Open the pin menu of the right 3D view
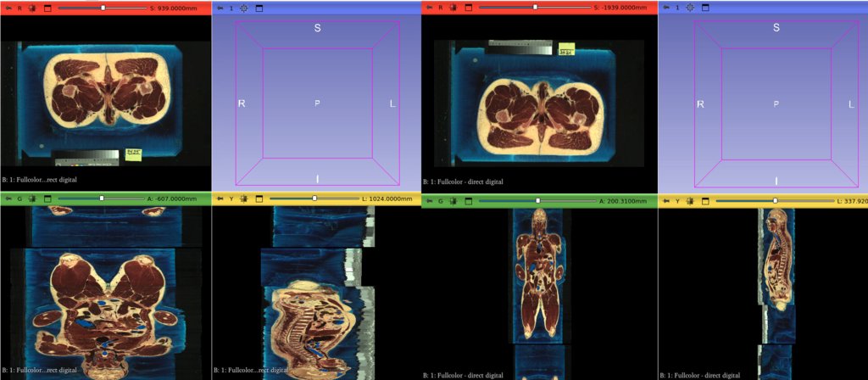868x380 pixels. click(x=666, y=8)
